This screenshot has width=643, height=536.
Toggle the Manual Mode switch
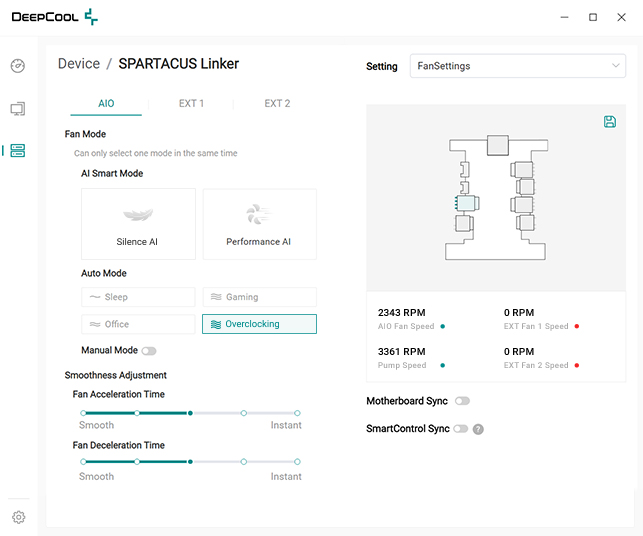149,351
